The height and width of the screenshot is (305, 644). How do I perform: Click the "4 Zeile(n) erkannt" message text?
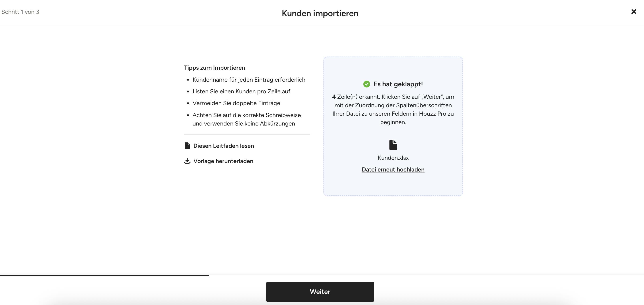pyautogui.click(x=393, y=109)
